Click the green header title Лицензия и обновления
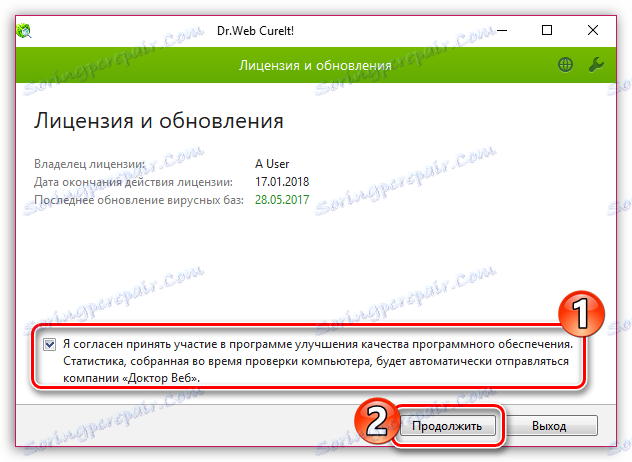The height and width of the screenshot is (462, 632). (x=315, y=65)
